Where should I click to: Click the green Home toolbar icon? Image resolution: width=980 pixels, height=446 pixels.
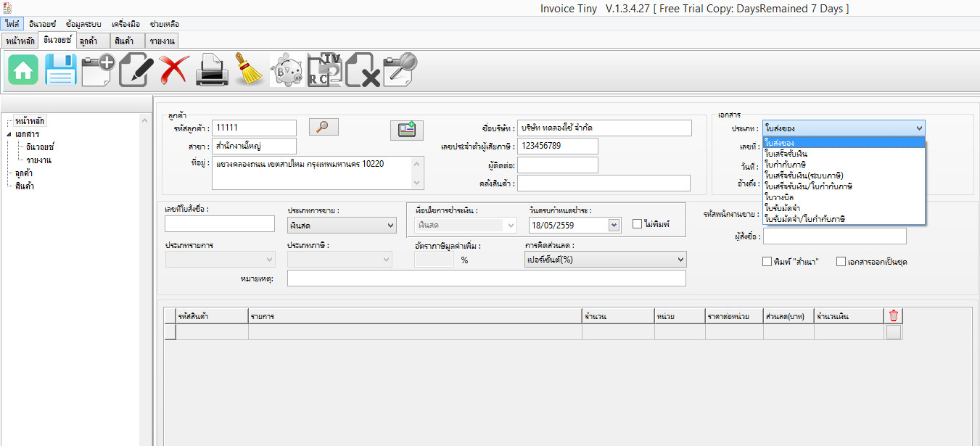23,70
